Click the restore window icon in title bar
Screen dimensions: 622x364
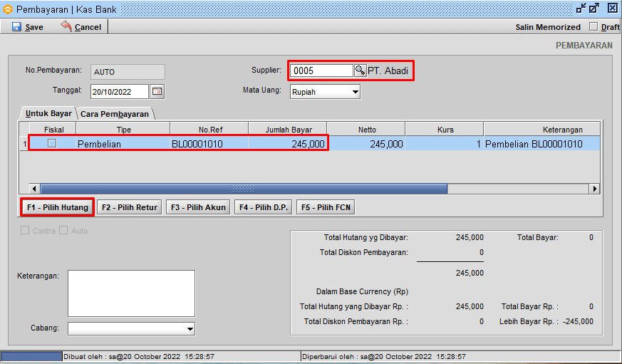(x=581, y=9)
